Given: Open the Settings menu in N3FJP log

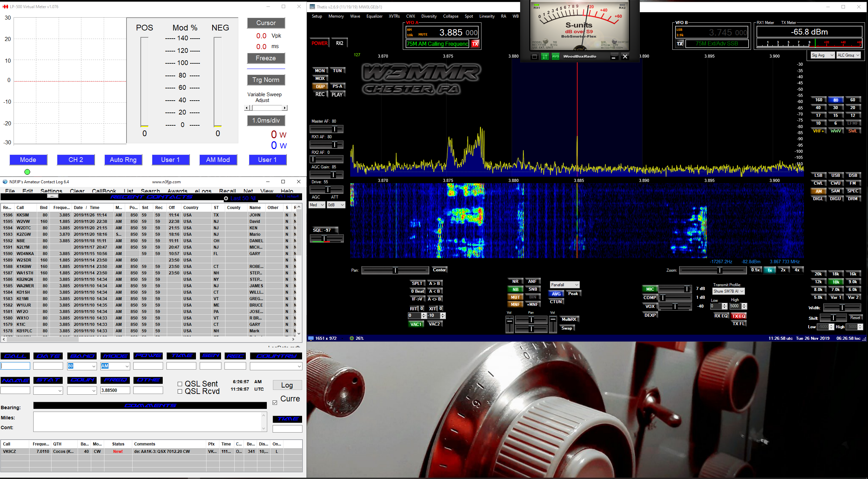Looking at the screenshot, I should [x=51, y=191].
